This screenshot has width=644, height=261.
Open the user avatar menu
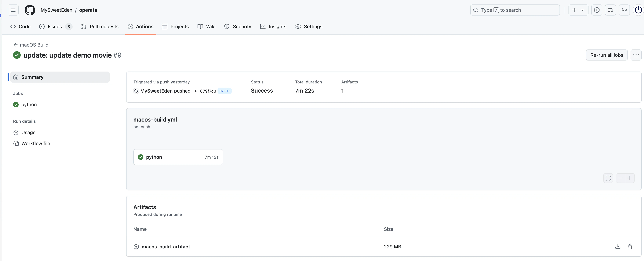(638, 10)
